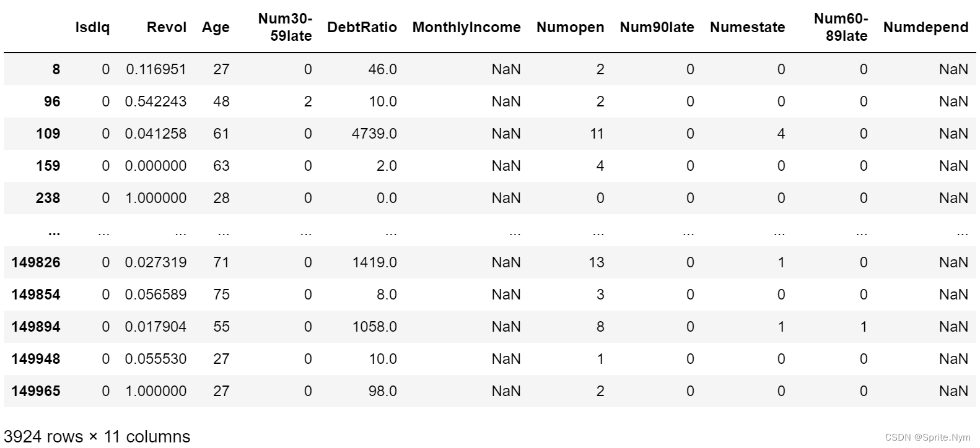The height and width of the screenshot is (448, 980).
Task: Click DebtRatio value 2.0
Action: (387, 166)
